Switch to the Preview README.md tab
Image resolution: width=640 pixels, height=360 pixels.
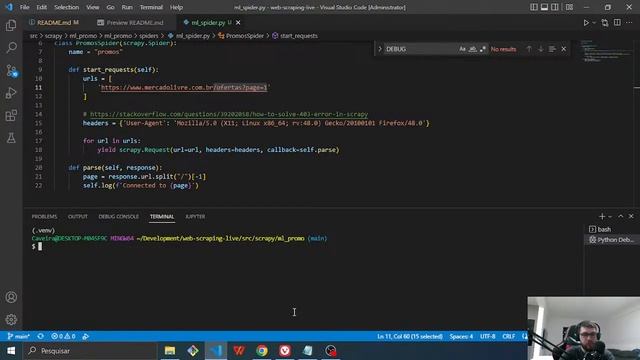click(135, 22)
